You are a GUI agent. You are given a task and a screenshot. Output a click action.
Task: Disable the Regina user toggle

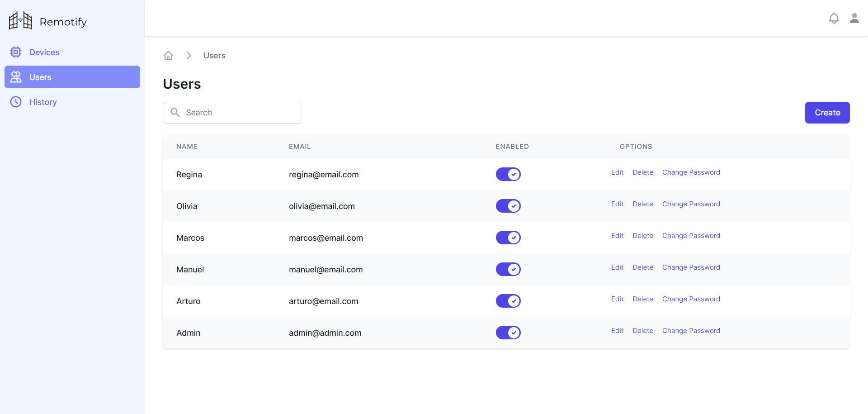click(508, 174)
